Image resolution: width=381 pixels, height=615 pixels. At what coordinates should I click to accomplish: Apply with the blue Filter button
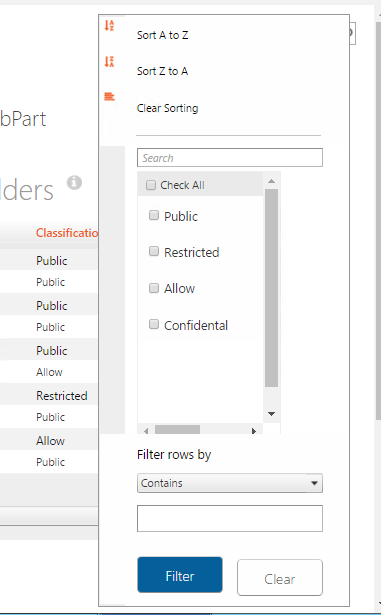click(180, 575)
